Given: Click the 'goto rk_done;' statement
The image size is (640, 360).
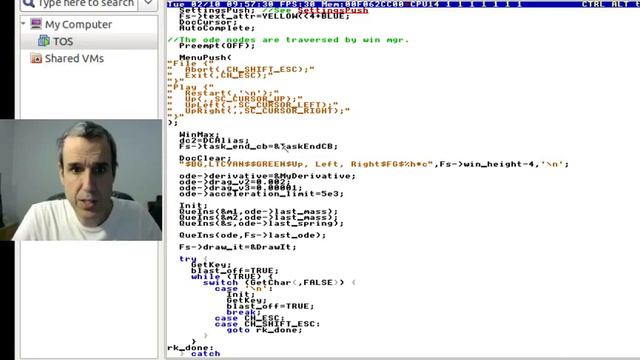Looking at the screenshot, I should (x=264, y=330).
